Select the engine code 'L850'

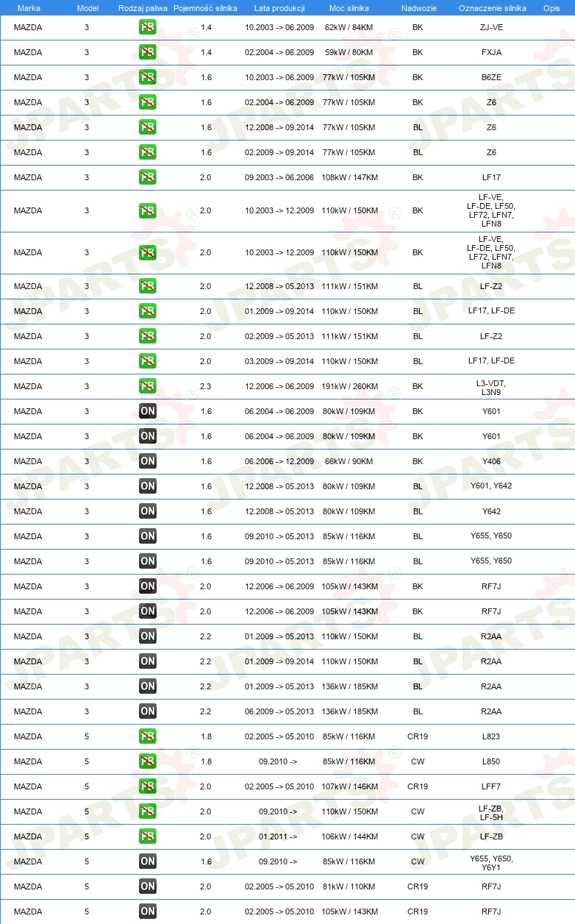tap(491, 762)
